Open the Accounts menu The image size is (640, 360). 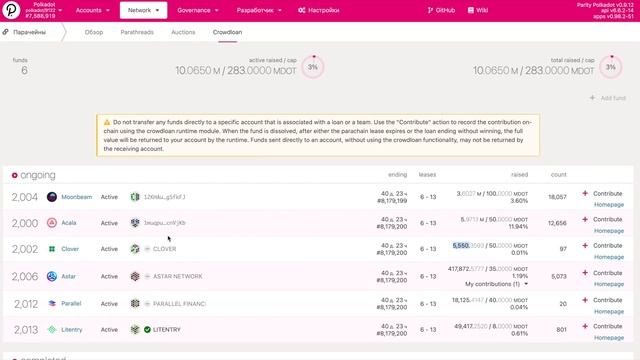[x=93, y=10]
